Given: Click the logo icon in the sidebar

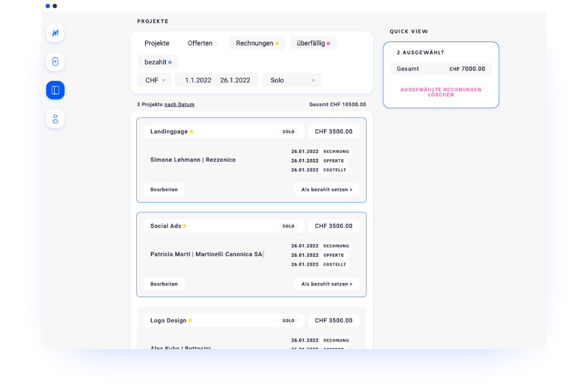Looking at the screenshot, I should [55, 32].
